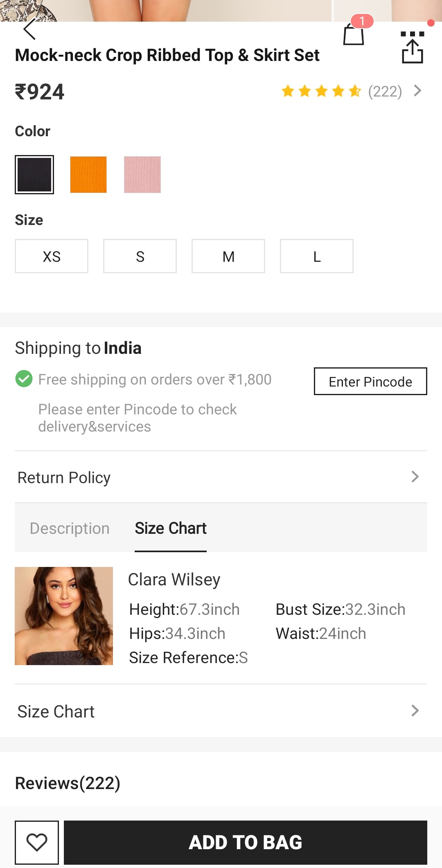This screenshot has width=442, height=868.
Task: Open the three-dot more options menu
Action: (412, 34)
